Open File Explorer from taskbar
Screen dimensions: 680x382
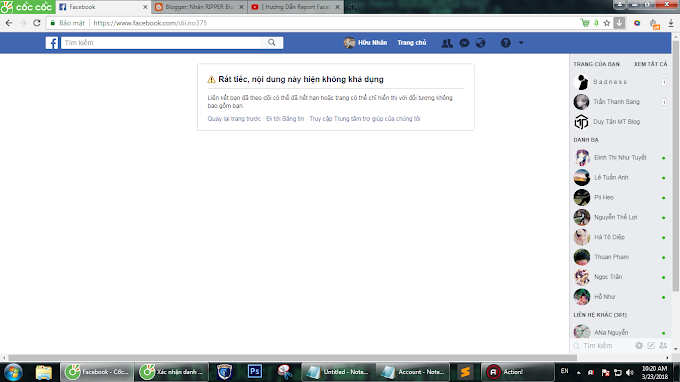(x=43, y=372)
